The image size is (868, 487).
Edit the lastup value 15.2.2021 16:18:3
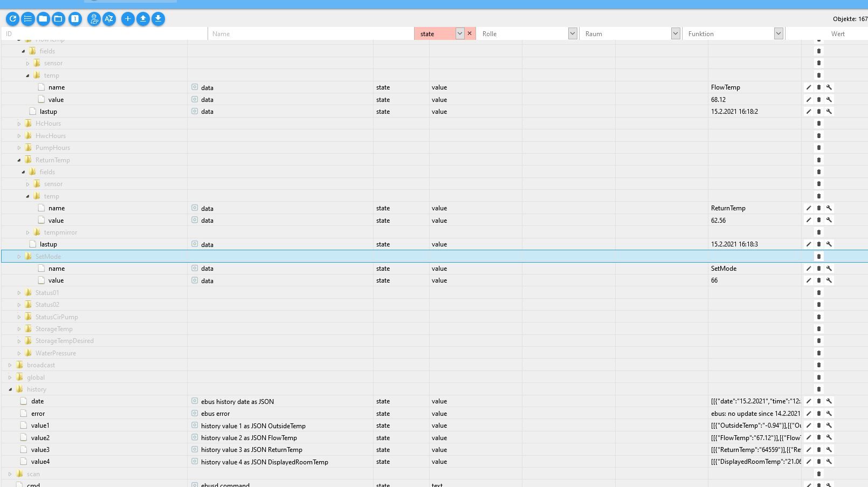point(808,244)
